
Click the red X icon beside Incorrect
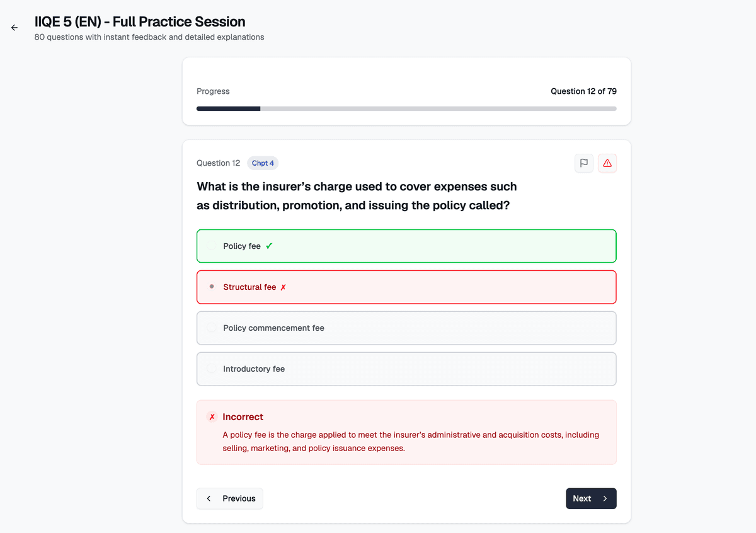[x=212, y=417]
